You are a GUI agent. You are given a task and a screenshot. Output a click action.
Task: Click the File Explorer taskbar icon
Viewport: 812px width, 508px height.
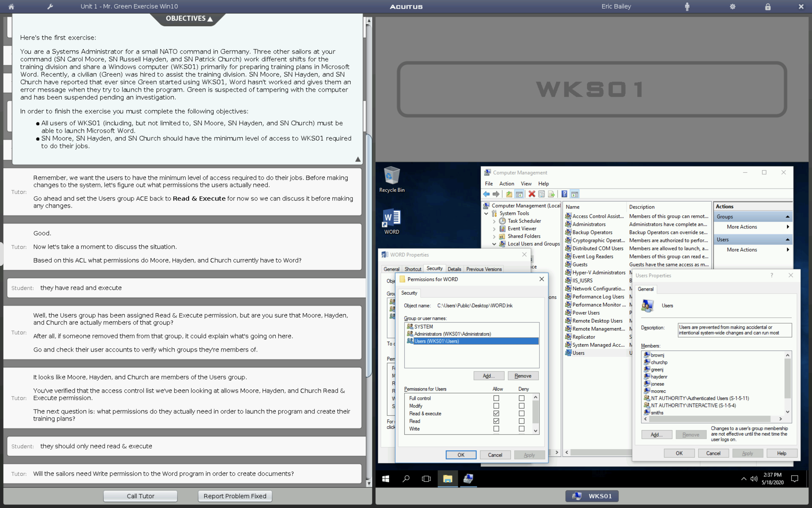pyautogui.click(x=447, y=478)
